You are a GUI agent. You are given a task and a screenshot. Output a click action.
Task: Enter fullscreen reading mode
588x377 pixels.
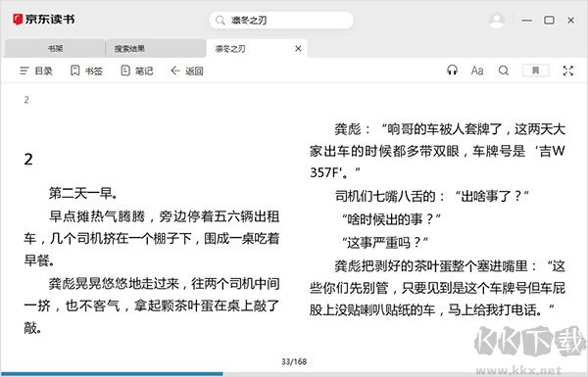pyautogui.click(x=568, y=71)
